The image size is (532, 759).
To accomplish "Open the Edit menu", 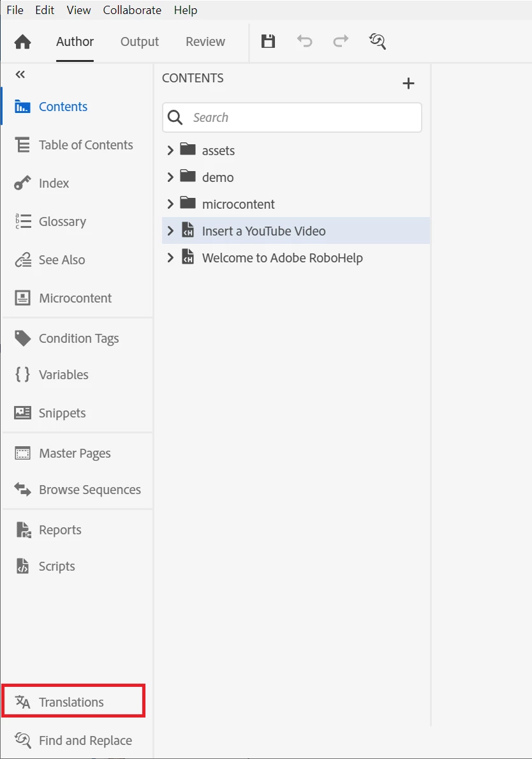I will coord(45,10).
